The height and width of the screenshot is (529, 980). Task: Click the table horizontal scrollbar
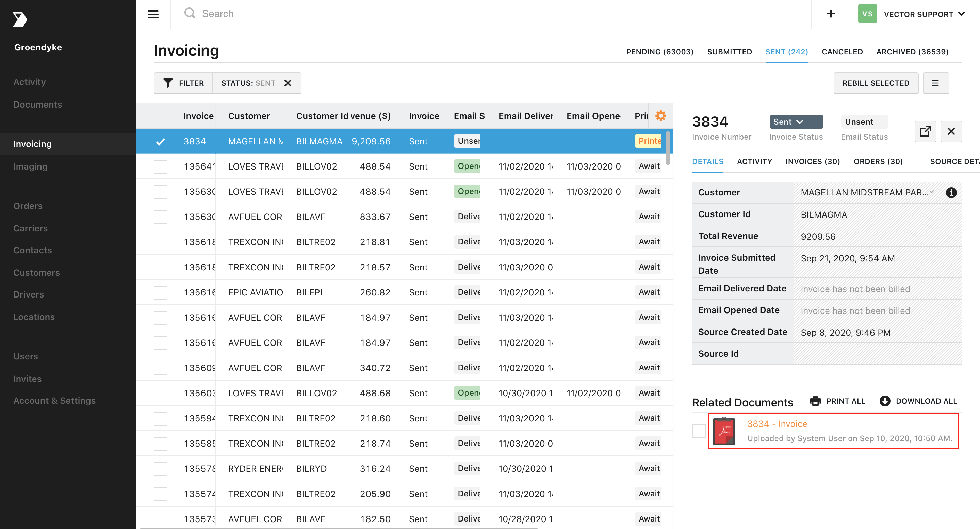click(x=339, y=528)
